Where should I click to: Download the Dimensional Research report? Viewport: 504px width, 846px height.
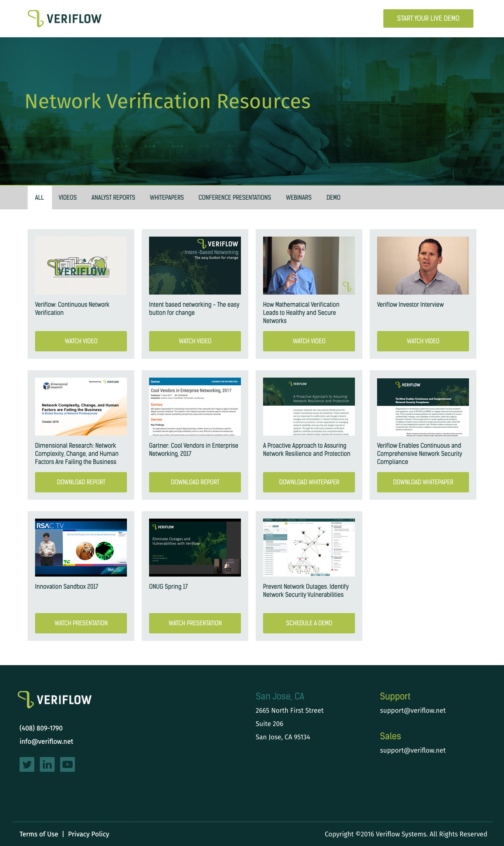[x=81, y=482]
